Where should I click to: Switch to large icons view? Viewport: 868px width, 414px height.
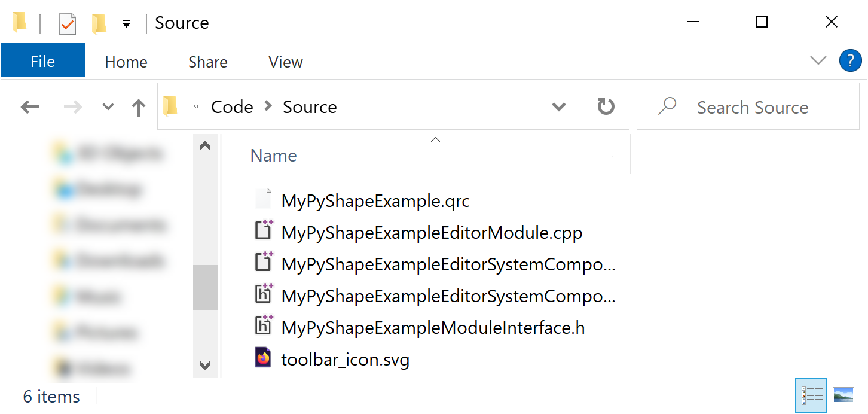[843, 395]
